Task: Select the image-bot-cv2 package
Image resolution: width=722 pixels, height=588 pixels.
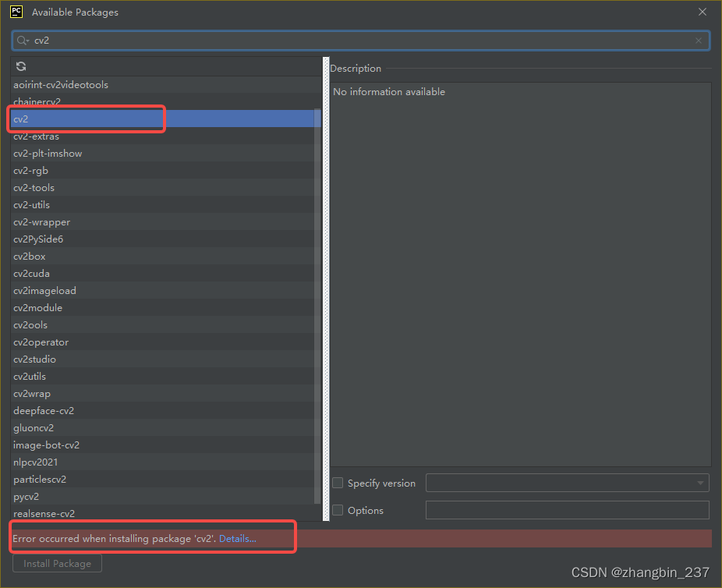Action: click(166, 445)
